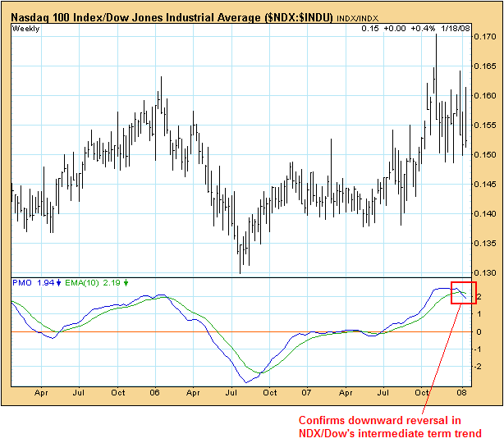
Task: Click the red highlight box on the PMO panel
Action: [x=464, y=291]
